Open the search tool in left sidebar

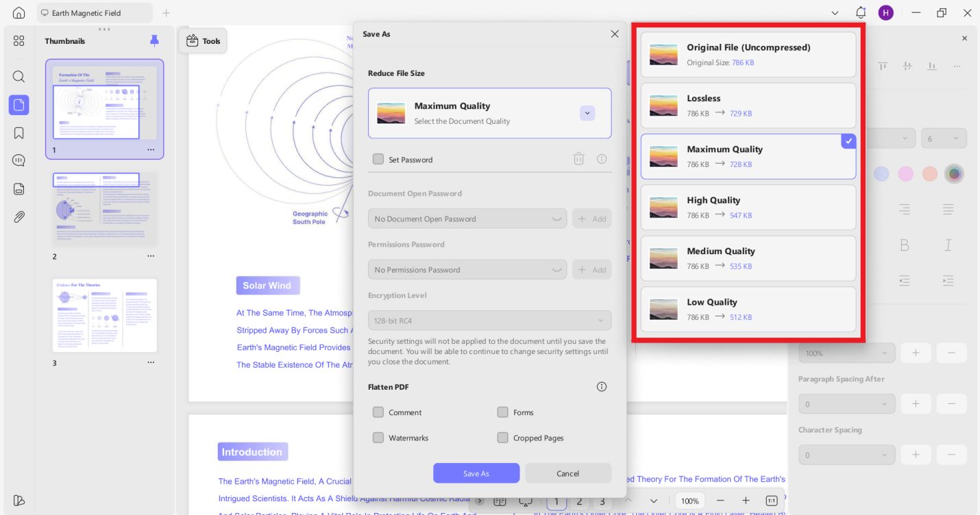(19, 77)
